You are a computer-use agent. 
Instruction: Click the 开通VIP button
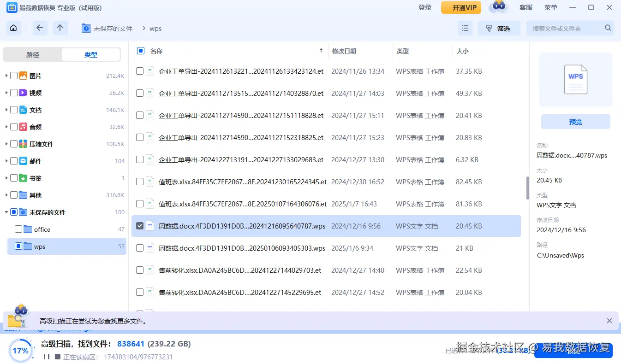[x=461, y=7]
